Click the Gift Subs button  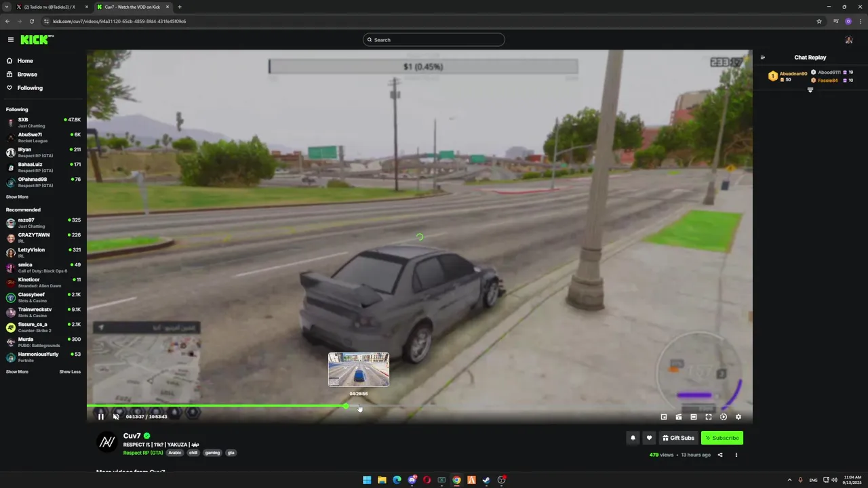click(x=678, y=438)
